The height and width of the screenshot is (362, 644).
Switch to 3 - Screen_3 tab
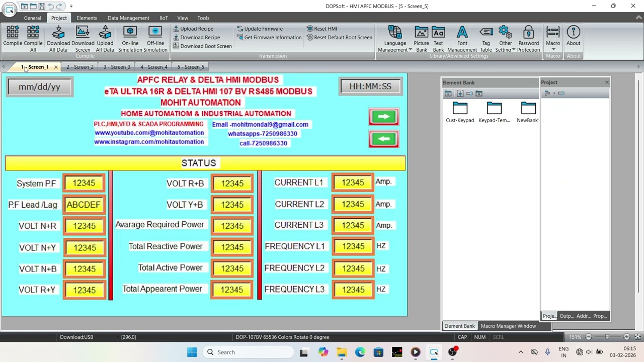tap(117, 67)
